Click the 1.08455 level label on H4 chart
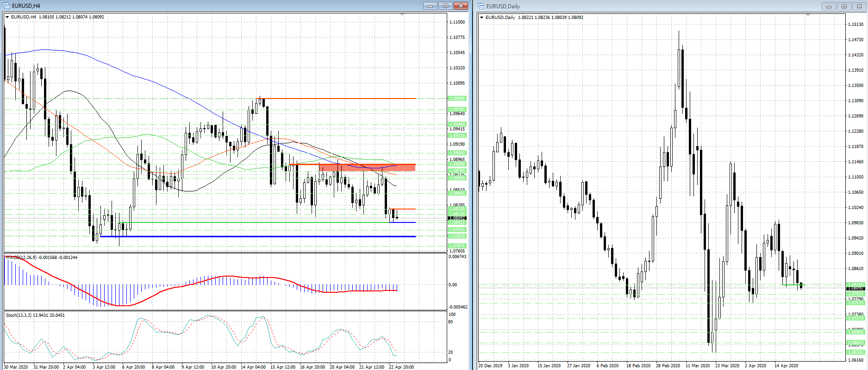The width and height of the screenshot is (868, 370). (x=457, y=193)
